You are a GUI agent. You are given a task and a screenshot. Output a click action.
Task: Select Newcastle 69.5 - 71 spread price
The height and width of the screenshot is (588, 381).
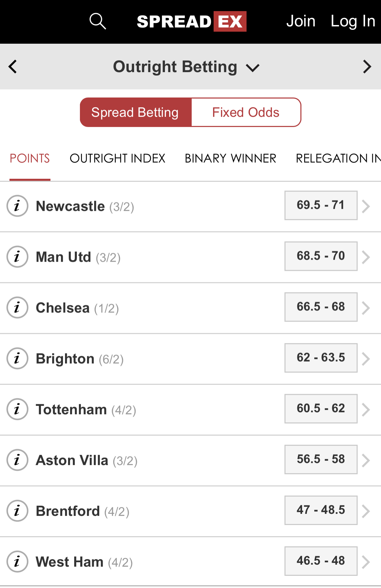pyautogui.click(x=321, y=205)
